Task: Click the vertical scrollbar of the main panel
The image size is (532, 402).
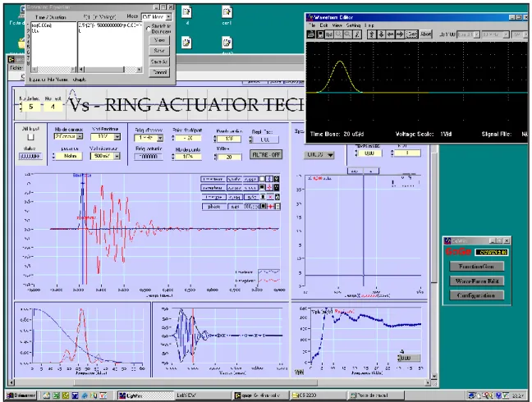Action: tap(434, 261)
